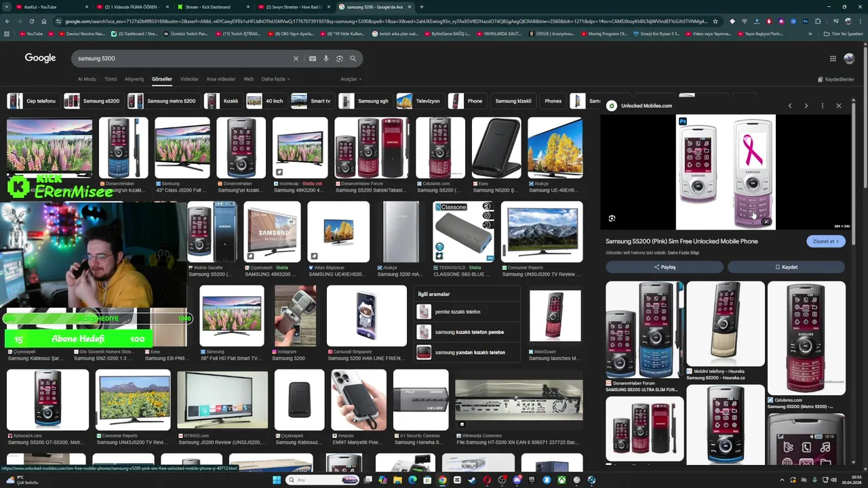Switch to the Kısa videolar tab
Screen dimensions: 868x488
(221, 79)
